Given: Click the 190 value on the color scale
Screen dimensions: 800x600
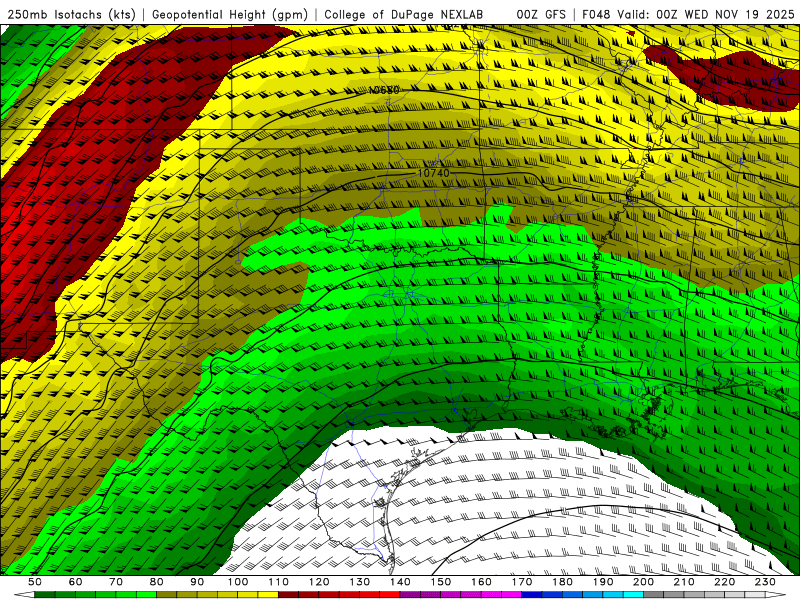Looking at the screenshot, I should [x=603, y=582].
